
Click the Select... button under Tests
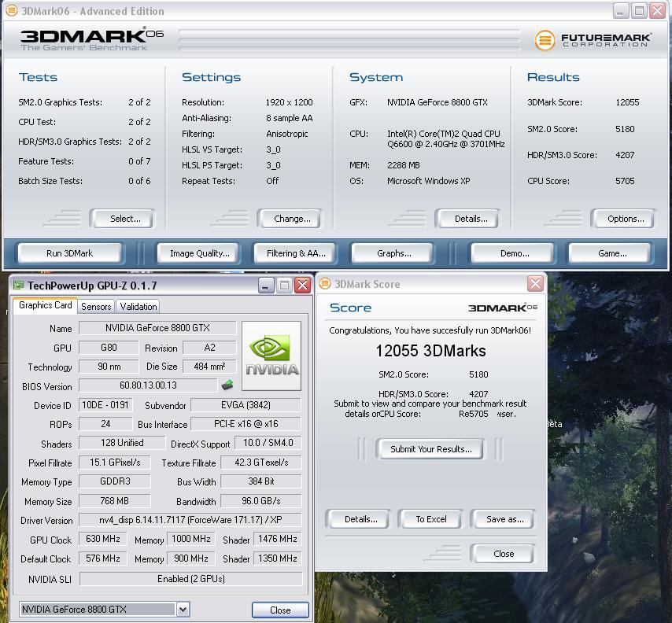point(124,219)
